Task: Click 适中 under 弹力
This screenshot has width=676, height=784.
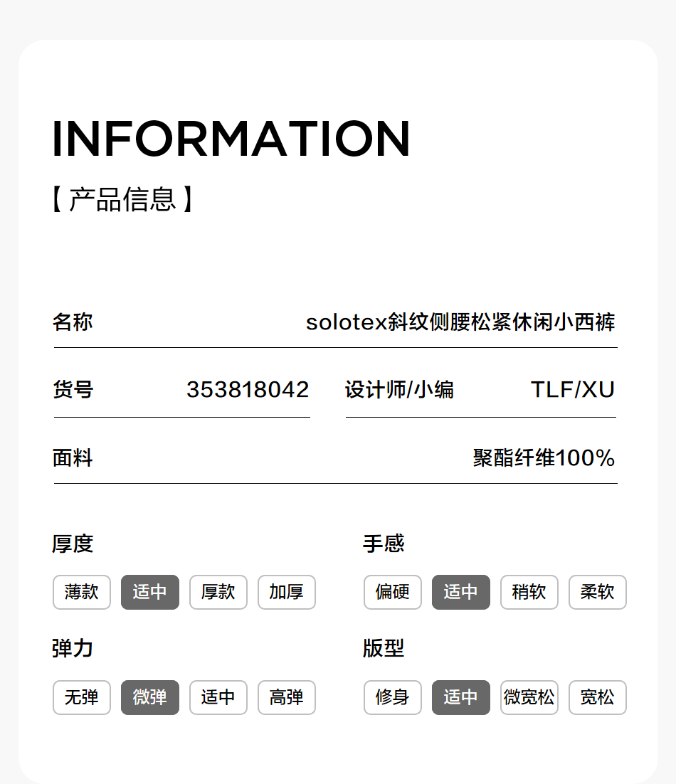Action: 218,697
